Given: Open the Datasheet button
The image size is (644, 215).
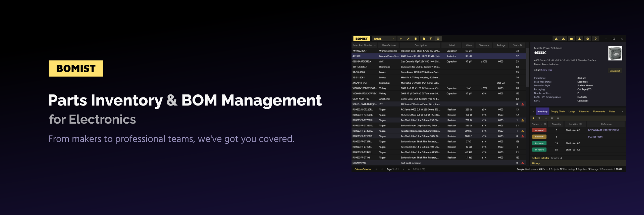Looking at the screenshot, I should tap(615, 71).
